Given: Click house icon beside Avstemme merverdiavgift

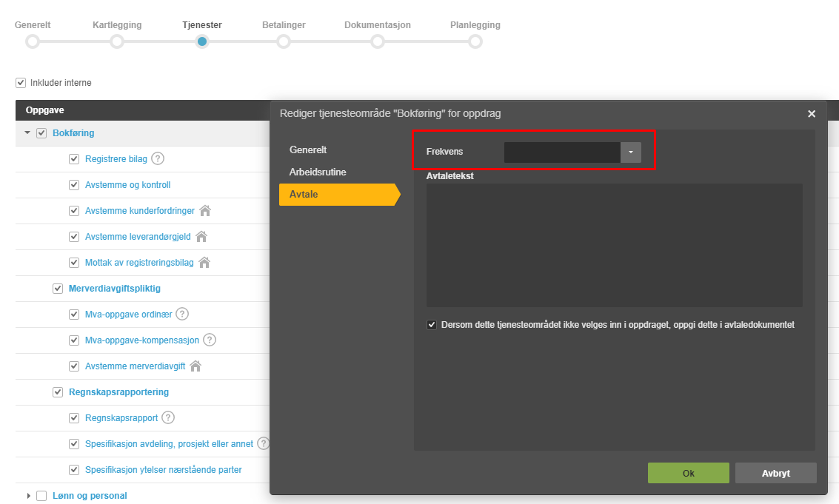Looking at the screenshot, I should tap(195, 366).
